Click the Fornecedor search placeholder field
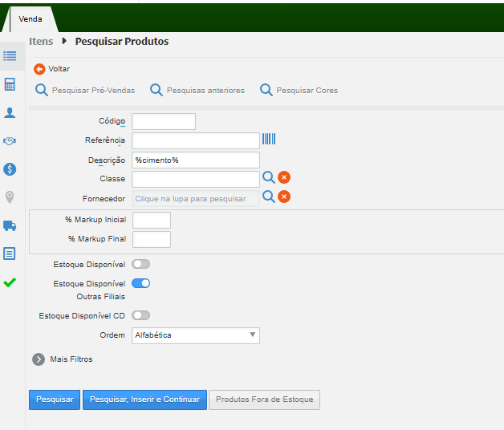The image size is (504, 430). click(x=196, y=199)
